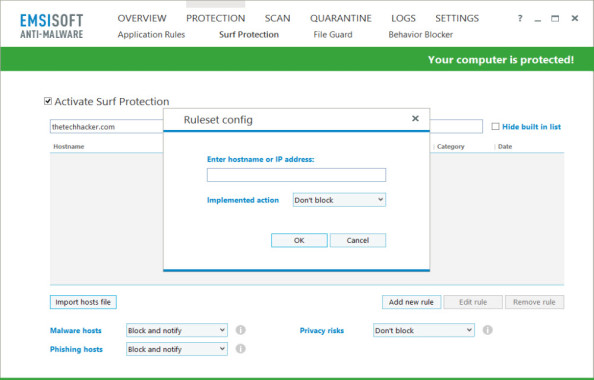The width and height of the screenshot is (594, 380).
Task: Expand the Phishing hosts dropdown
Action: click(177, 349)
